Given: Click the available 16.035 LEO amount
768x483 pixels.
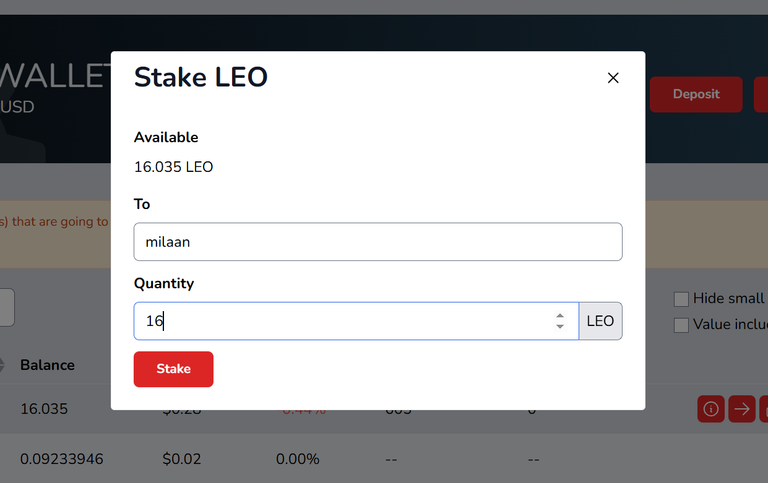Looking at the screenshot, I should [x=173, y=167].
